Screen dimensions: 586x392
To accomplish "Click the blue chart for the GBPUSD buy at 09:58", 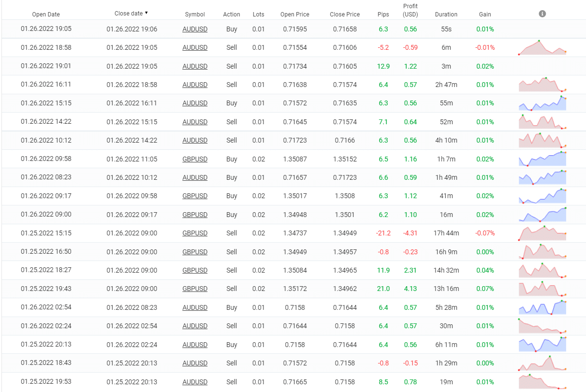I will 542,159.
